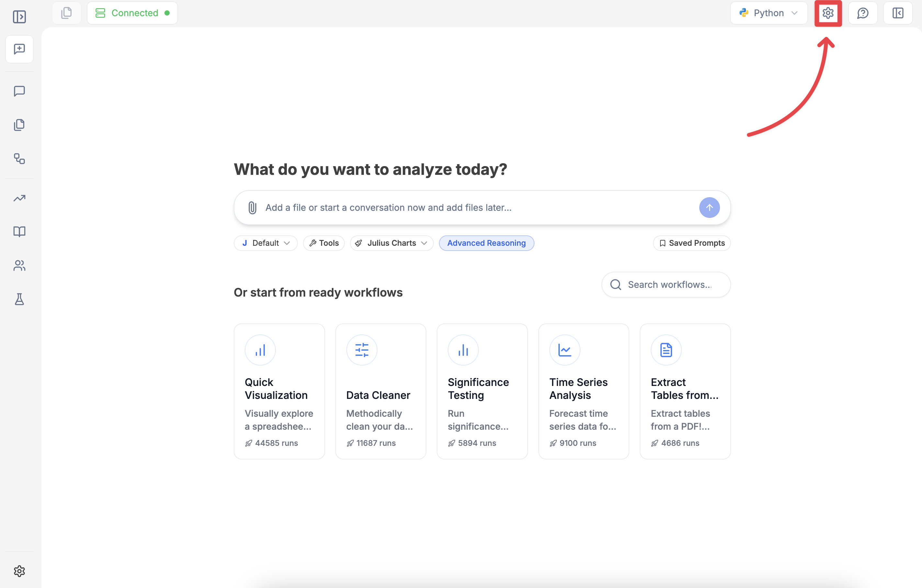Viewport: 922px width, 588px height.
Task: Click the Quick Visualization bar chart icon
Action: tap(260, 350)
